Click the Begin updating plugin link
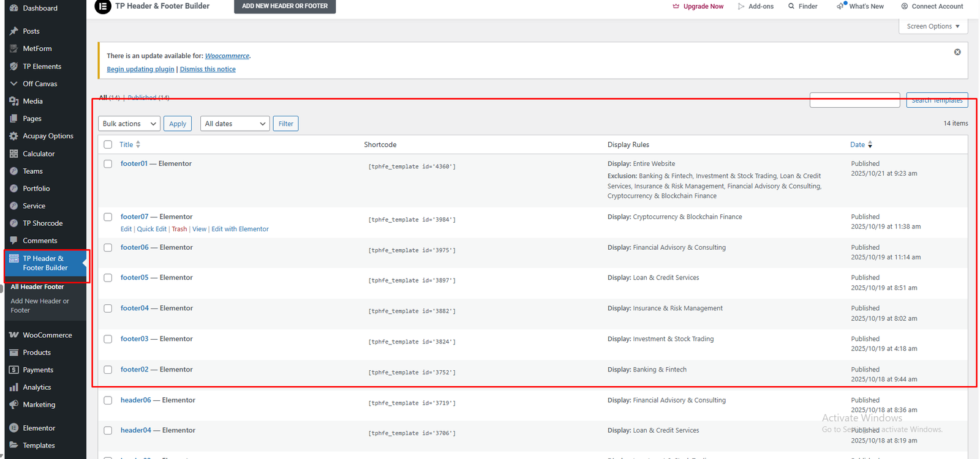980x459 pixels. (140, 69)
